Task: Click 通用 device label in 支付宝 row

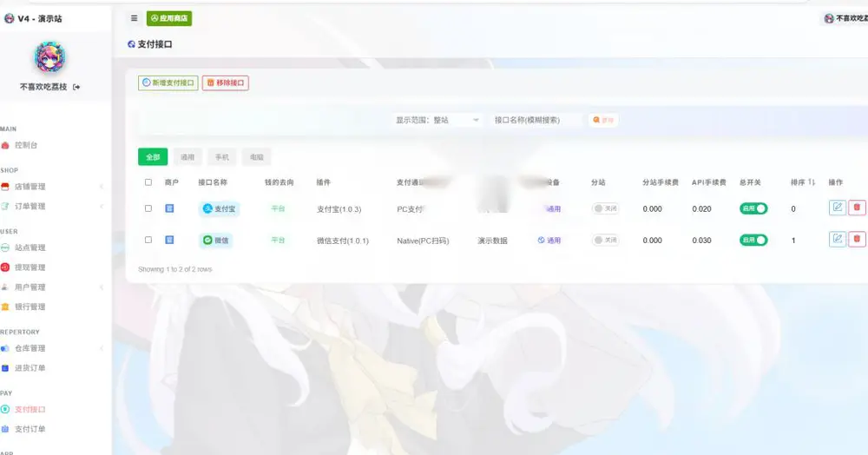Action: (x=553, y=208)
